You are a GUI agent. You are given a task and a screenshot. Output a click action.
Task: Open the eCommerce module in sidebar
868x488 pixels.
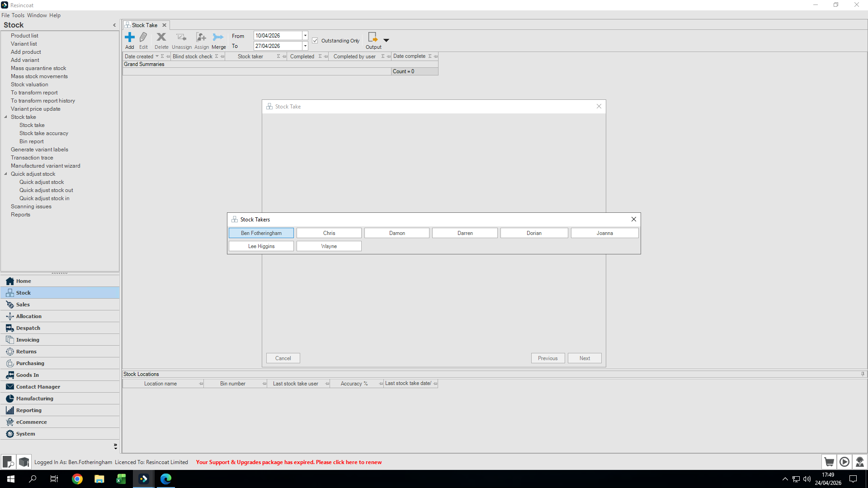[x=31, y=422]
